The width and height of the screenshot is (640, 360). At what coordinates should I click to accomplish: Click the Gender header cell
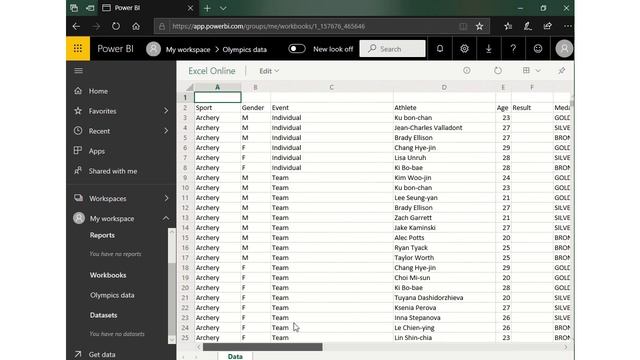(x=255, y=107)
